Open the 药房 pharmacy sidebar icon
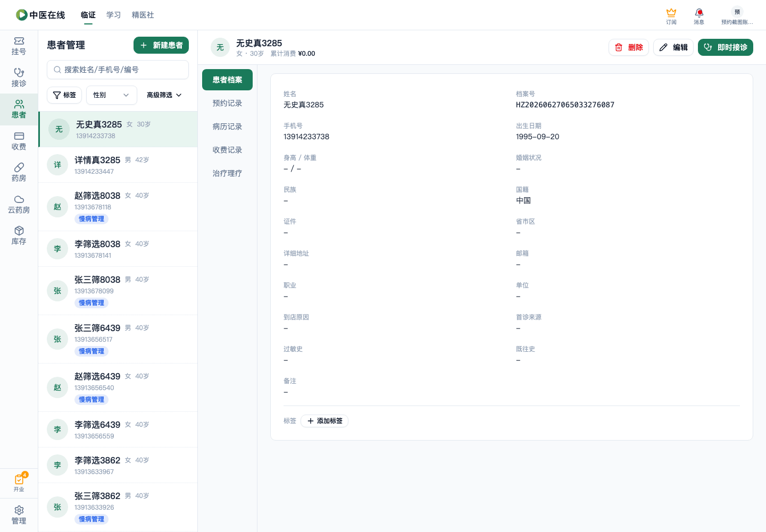 [19, 173]
